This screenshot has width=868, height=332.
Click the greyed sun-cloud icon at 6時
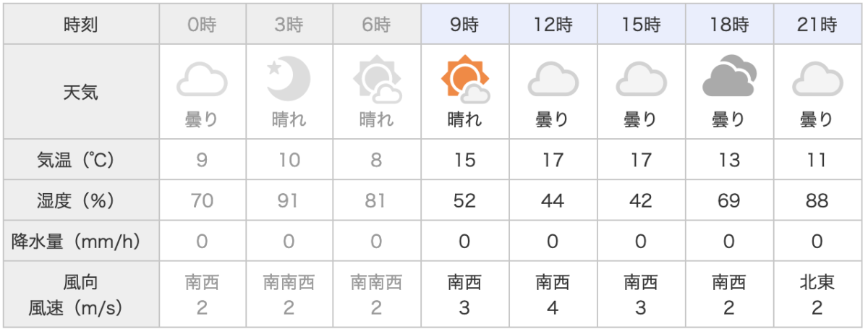click(x=377, y=79)
